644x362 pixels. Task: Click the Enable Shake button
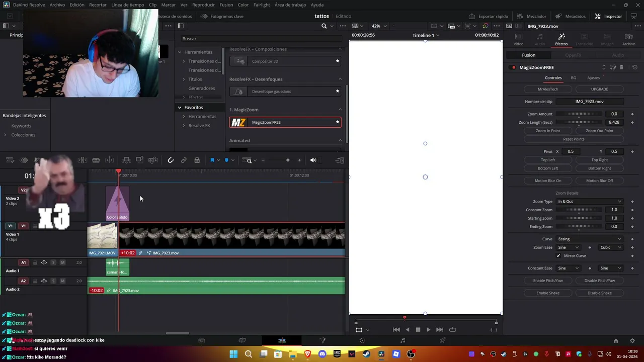pyautogui.click(x=548, y=293)
